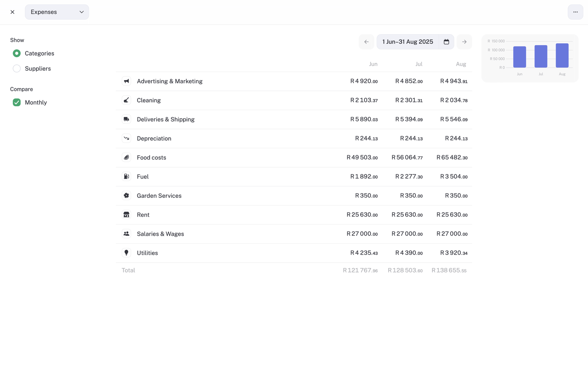Image resolution: width=588 pixels, height=368 pixels.
Task: Open the calendar date picker
Action: pos(446,42)
